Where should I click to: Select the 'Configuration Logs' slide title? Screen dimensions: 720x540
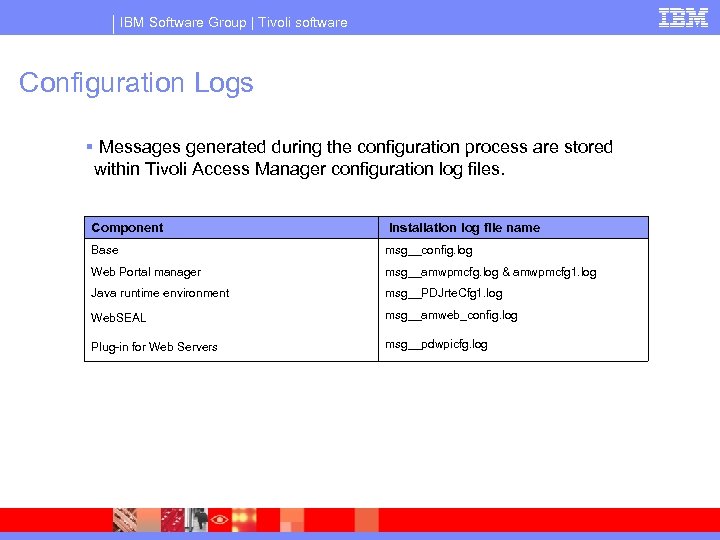pyautogui.click(x=136, y=83)
